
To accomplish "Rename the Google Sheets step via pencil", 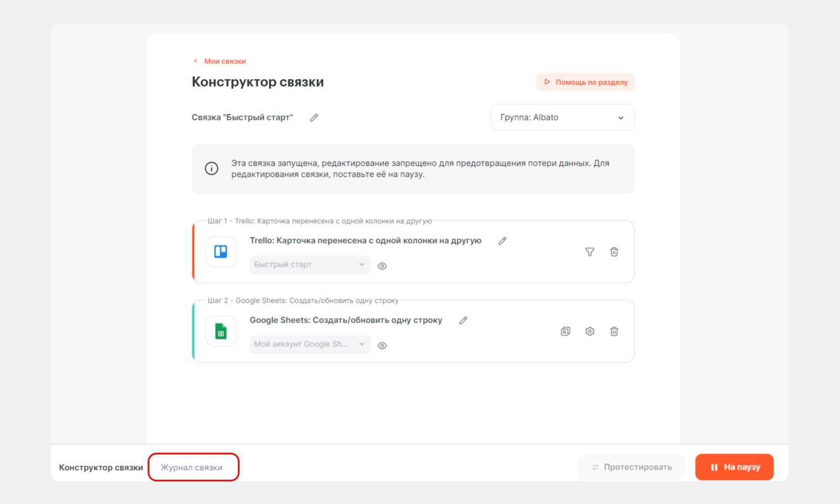I will tap(463, 320).
